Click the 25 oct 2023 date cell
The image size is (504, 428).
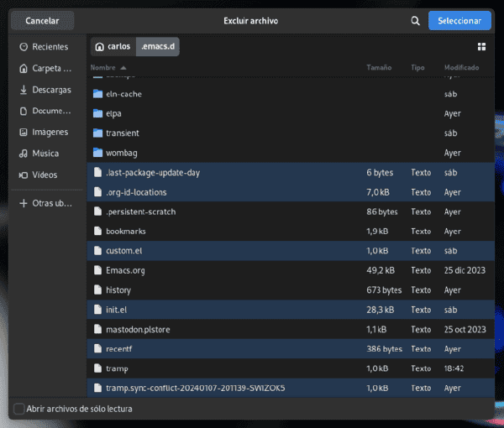(465, 330)
